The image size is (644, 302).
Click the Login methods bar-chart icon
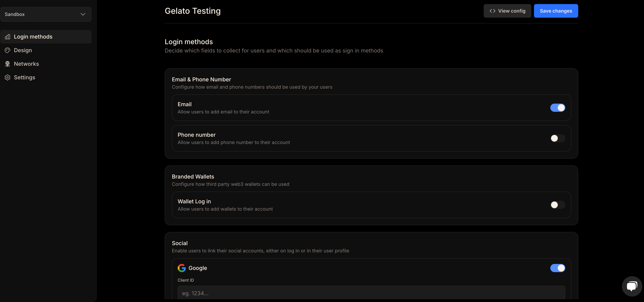click(8, 37)
